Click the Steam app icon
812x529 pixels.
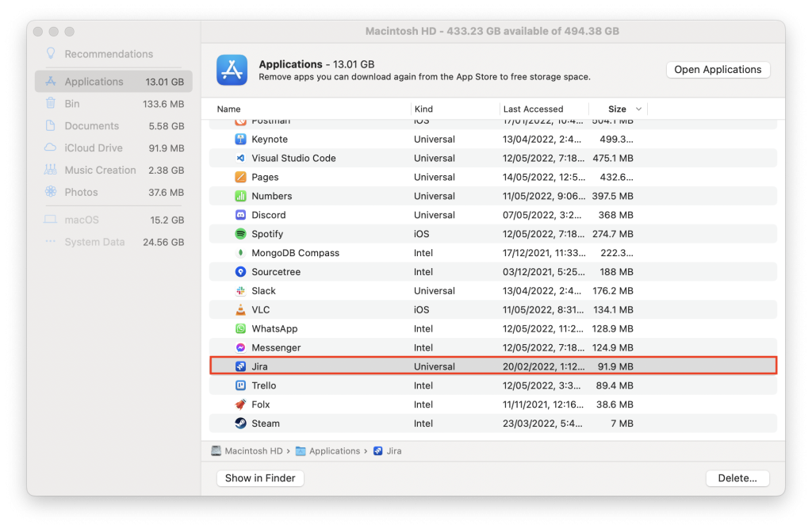(x=240, y=424)
